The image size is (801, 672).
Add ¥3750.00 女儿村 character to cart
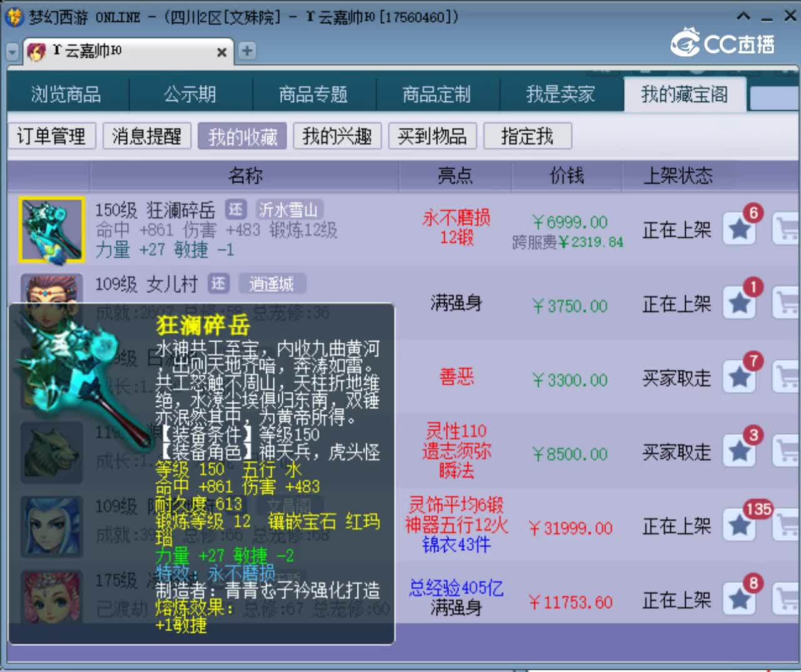pos(787,303)
